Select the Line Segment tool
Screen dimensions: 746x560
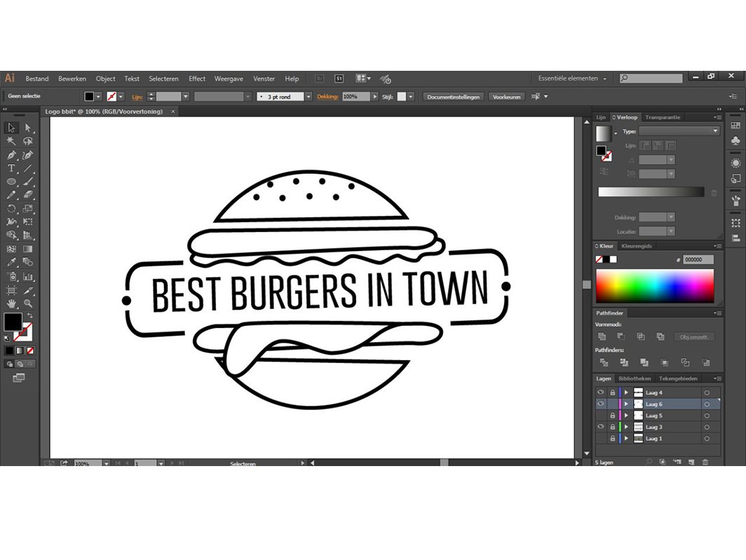(x=28, y=168)
